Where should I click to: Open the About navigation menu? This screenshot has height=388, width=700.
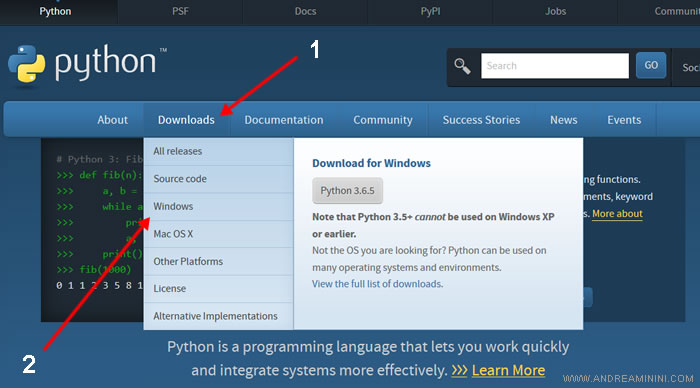(112, 120)
